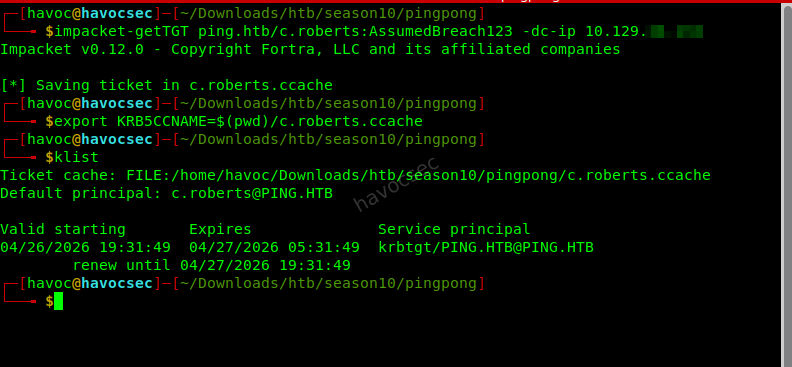Viewport: 792px width, 367px height.
Task: Click the Service principal column header
Action: [x=454, y=229]
